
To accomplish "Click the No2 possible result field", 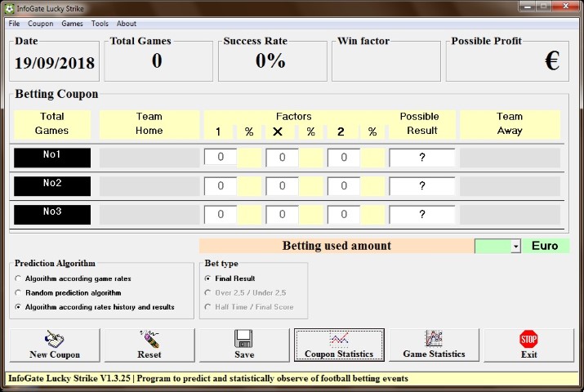I will tap(421, 186).
